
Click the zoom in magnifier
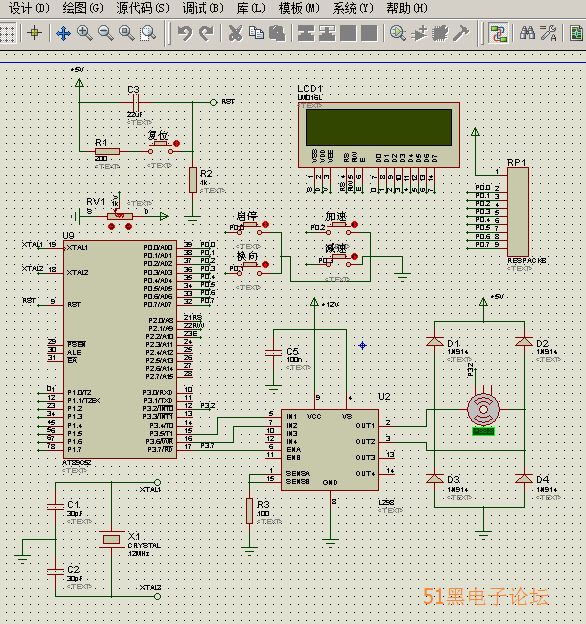click(x=85, y=33)
